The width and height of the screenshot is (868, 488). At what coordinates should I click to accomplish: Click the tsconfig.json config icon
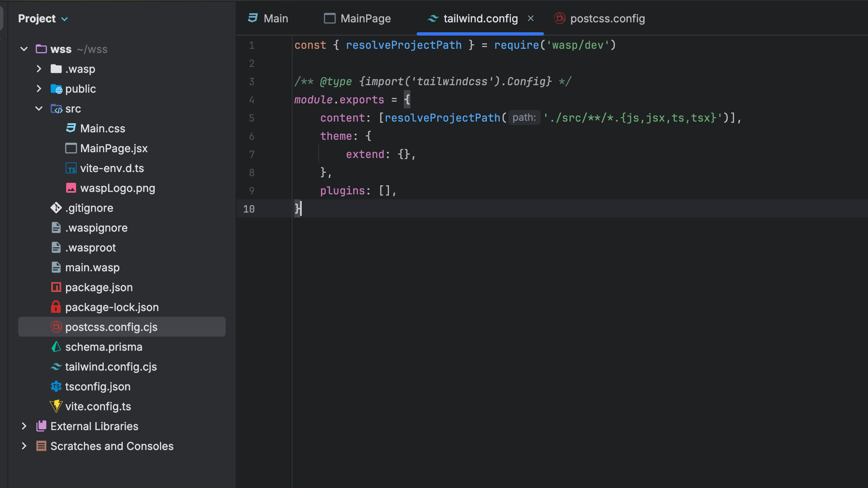(x=56, y=386)
